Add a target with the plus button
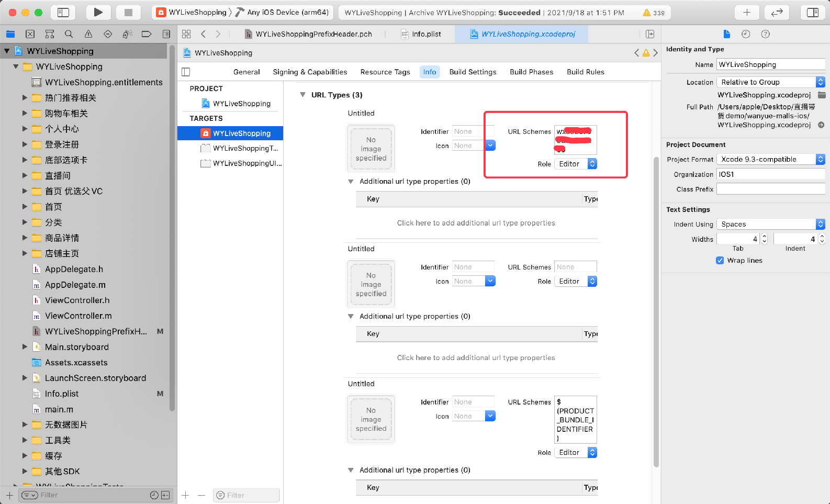830x504 pixels. tap(185, 495)
